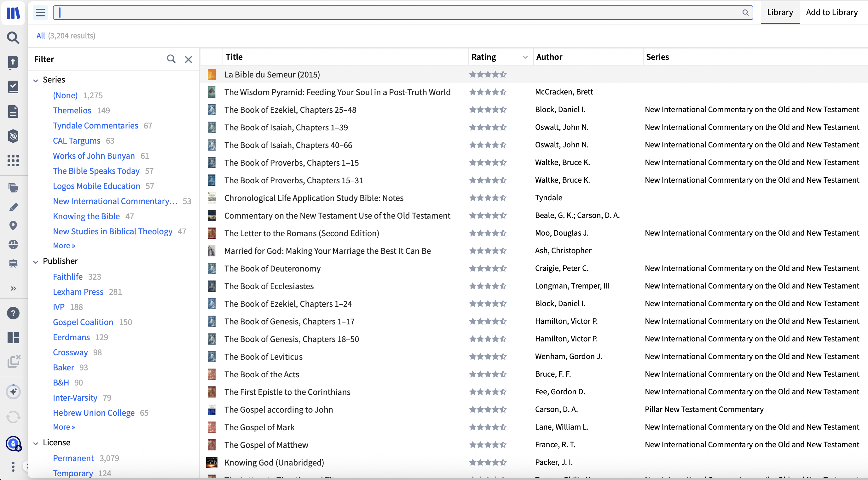
Task: Click the Bible icon in sidebar
Action: [13, 62]
